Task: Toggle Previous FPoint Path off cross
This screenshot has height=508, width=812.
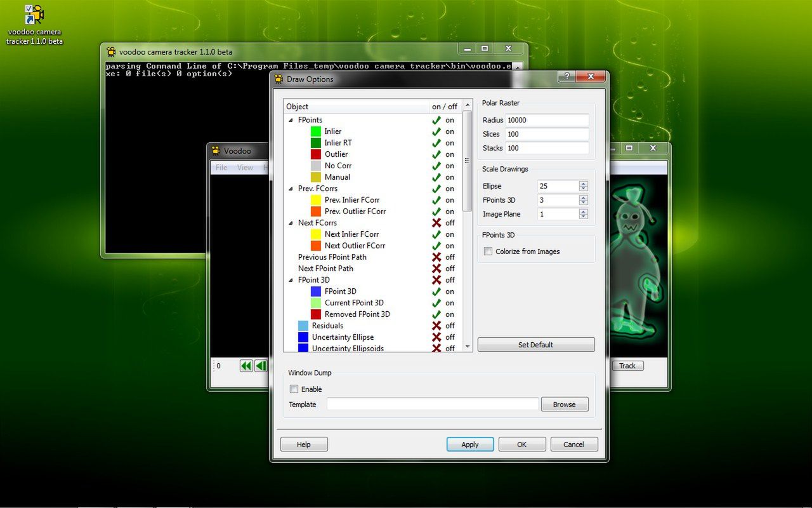Action: click(436, 257)
